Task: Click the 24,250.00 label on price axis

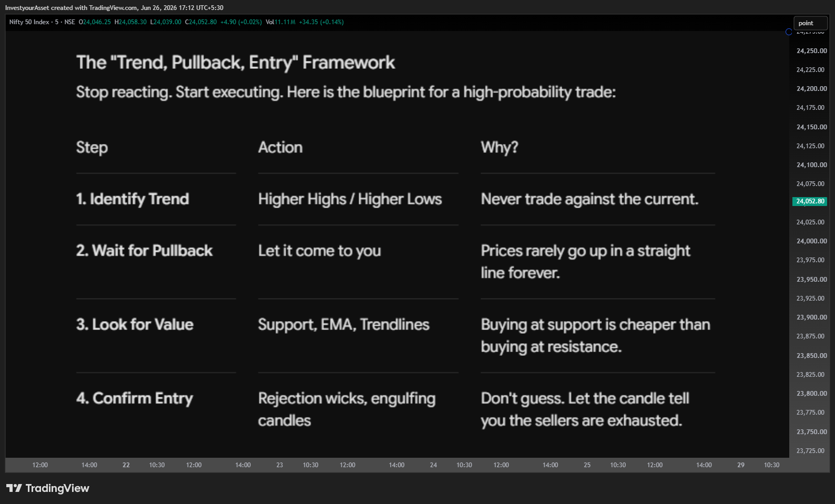Action: point(811,51)
